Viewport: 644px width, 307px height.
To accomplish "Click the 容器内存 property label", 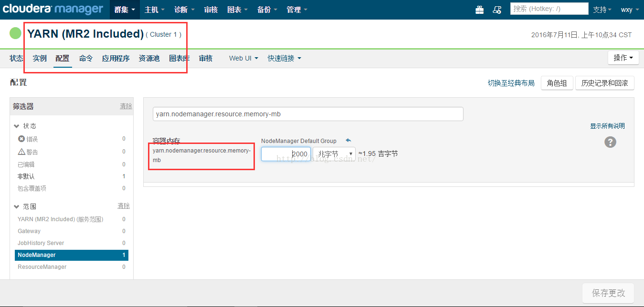I will click(x=166, y=141).
